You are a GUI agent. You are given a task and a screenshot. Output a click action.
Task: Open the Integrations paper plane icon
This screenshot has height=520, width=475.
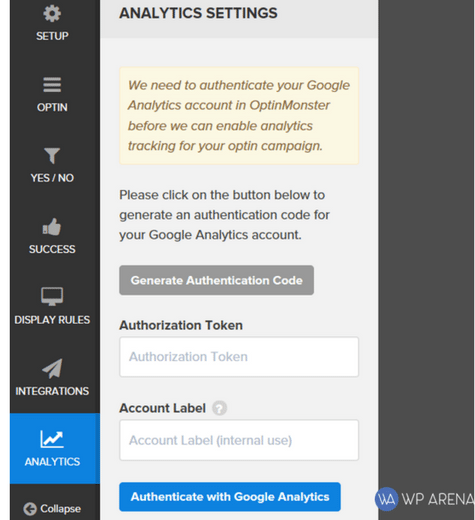click(x=52, y=368)
